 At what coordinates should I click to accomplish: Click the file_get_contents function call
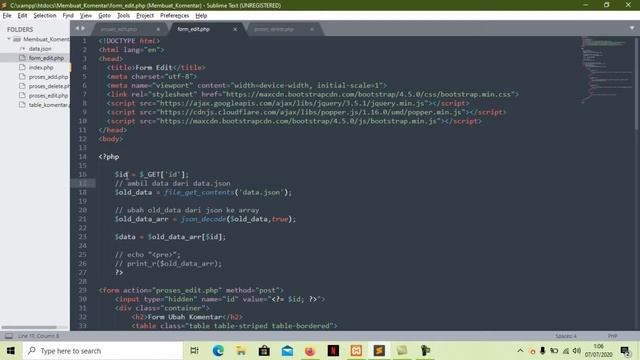(x=199, y=192)
